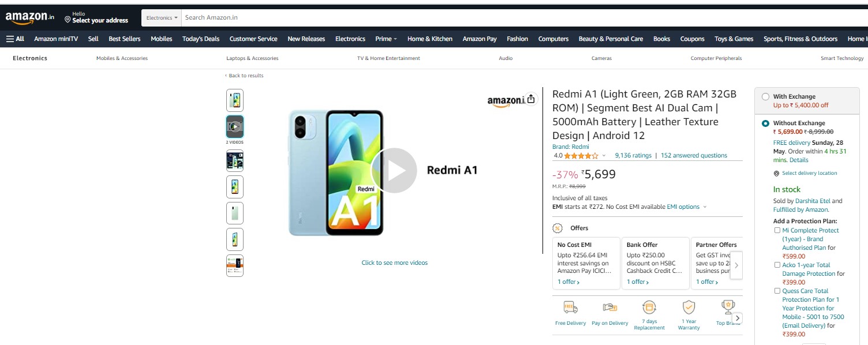Click the Free Delivery truck icon
Screen dimensions: 868x345
click(x=570, y=307)
